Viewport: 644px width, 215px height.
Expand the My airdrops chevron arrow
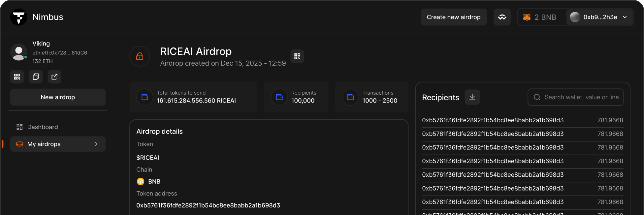click(x=96, y=144)
